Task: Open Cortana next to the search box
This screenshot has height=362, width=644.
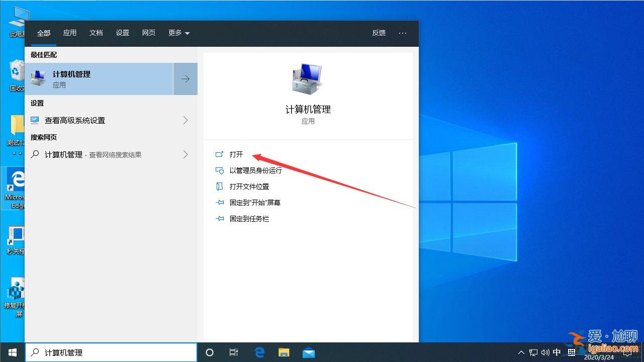Action: [209, 352]
